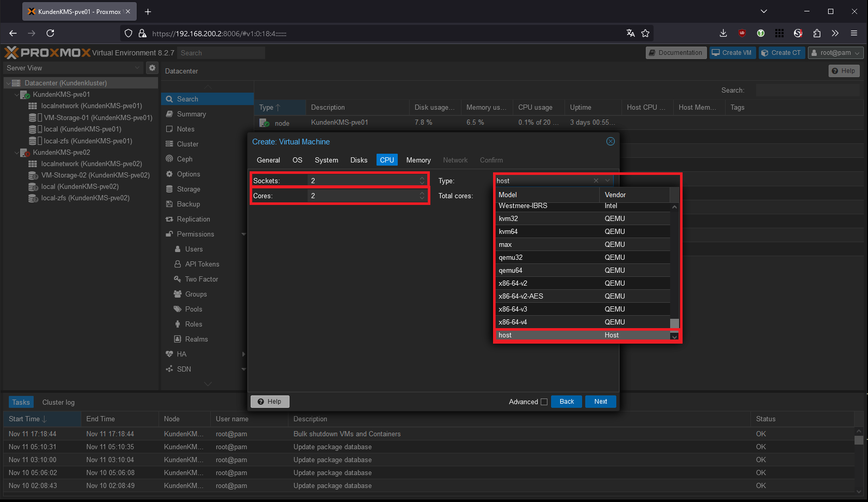Clear the CPU Type field value

(x=596, y=181)
